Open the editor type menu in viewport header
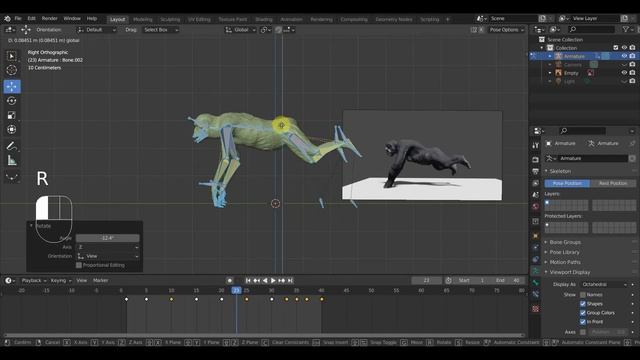The width and height of the screenshot is (640, 360). [x=9, y=30]
